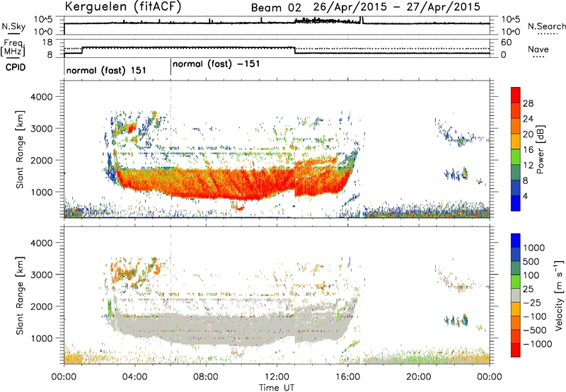Click the '-25' tick on Velocity colorbar
This screenshot has width=566, height=392.
pyautogui.click(x=532, y=302)
